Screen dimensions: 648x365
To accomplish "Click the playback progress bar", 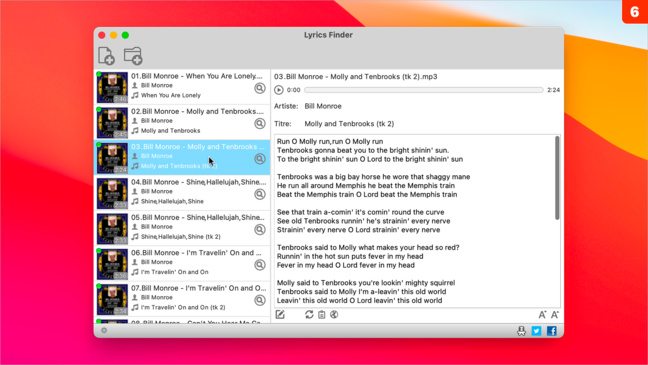I will (x=424, y=90).
